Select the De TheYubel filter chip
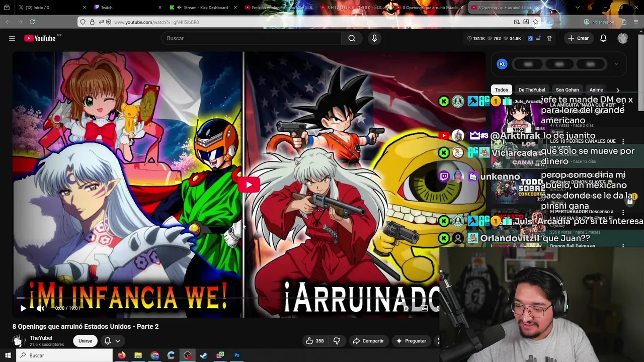Screen dimensions: 644x362 coord(532,89)
